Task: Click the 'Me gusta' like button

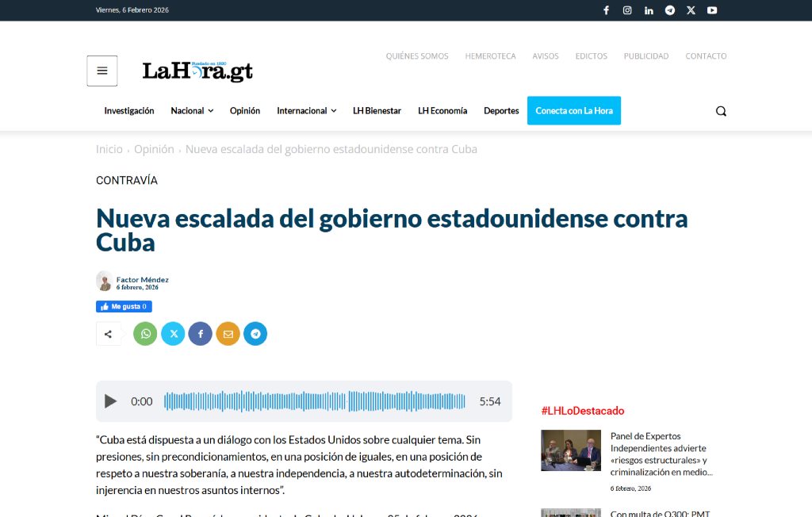Action: pyautogui.click(x=124, y=306)
